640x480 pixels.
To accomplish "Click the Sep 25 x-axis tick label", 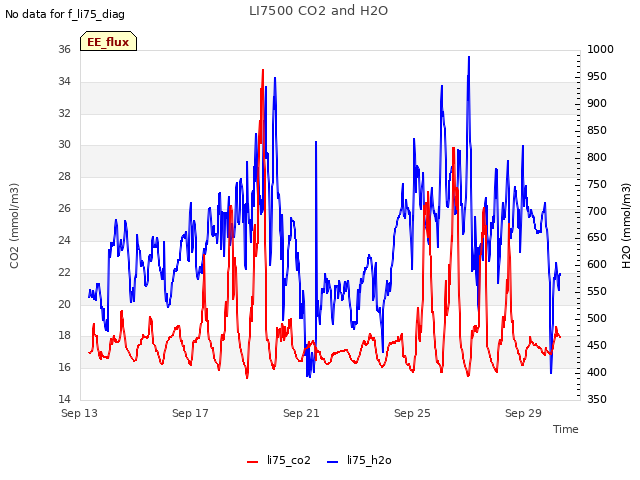I will point(412,413).
